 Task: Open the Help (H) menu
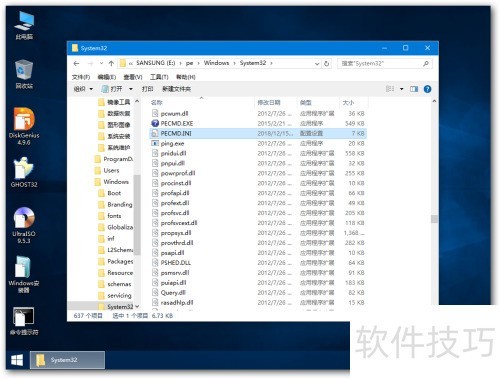pyautogui.click(x=185, y=77)
